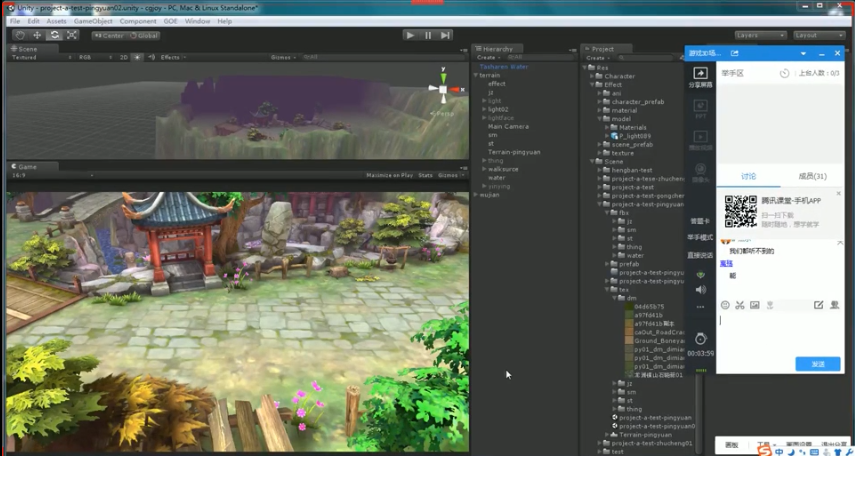Select the Ground_Boneyard texture thumbnail
This screenshot has width=855, height=479.
coord(629,341)
